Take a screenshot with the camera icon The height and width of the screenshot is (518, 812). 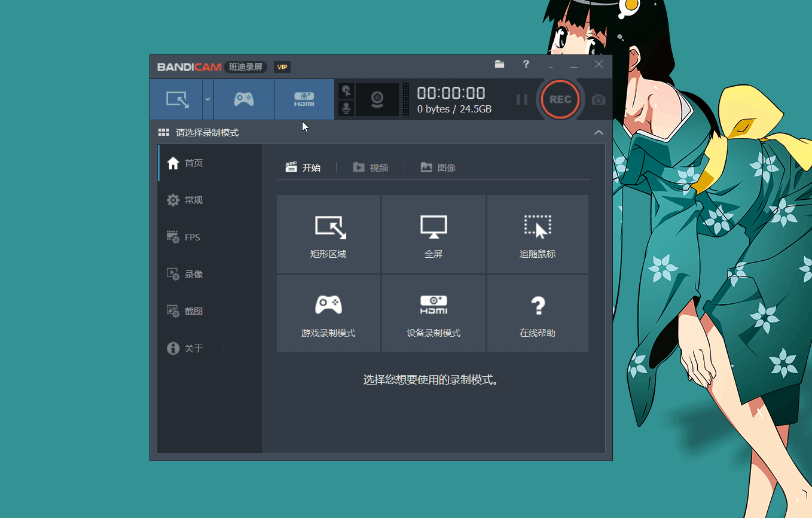[598, 100]
